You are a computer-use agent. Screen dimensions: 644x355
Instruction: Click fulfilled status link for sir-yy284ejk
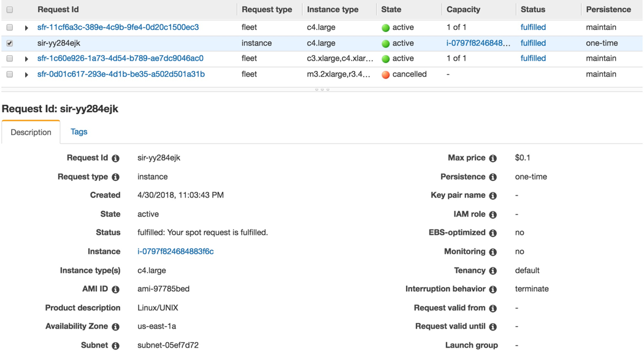pos(533,43)
